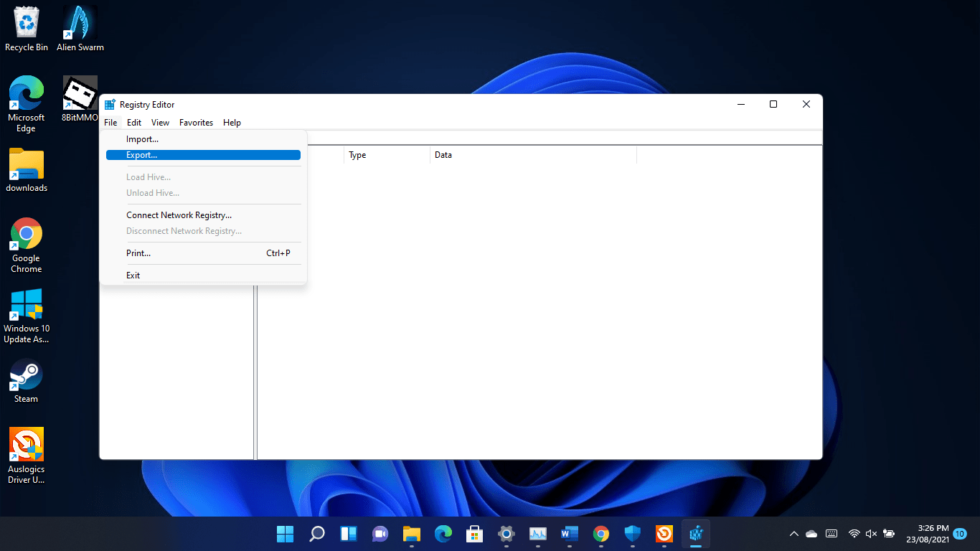Open Windows Search from the taskbar
Screen dimensions: 980x551
316,534
